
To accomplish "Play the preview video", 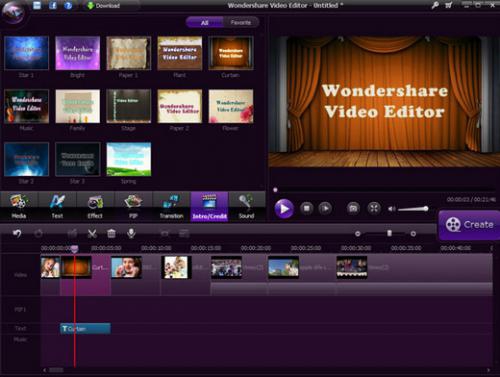I will (x=284, y=209).
